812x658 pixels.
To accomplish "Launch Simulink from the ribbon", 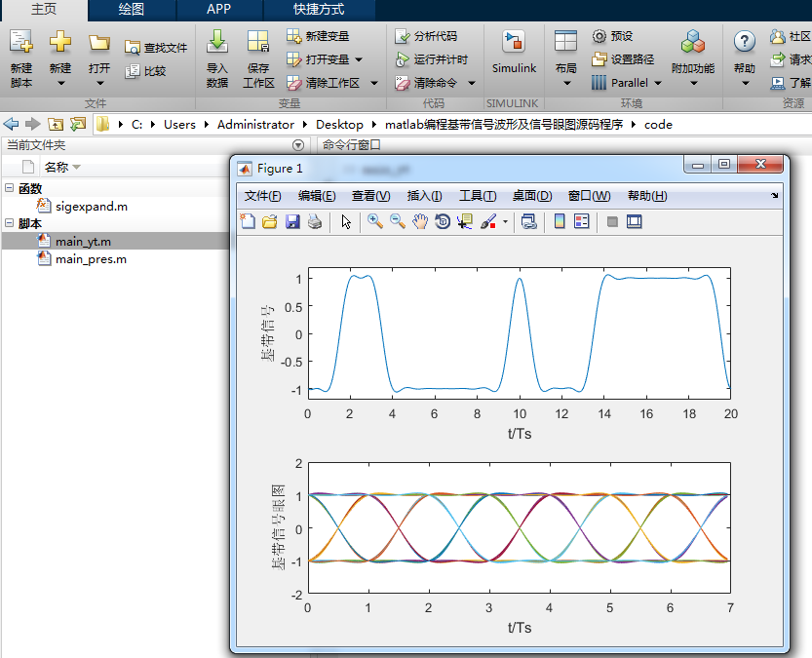I will (514, 52).
